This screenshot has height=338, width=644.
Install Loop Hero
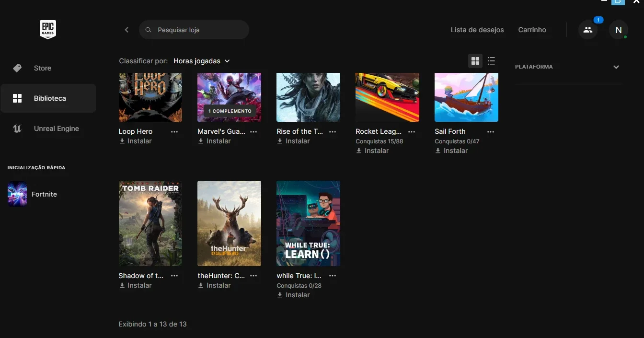click(x=135, y=141)
